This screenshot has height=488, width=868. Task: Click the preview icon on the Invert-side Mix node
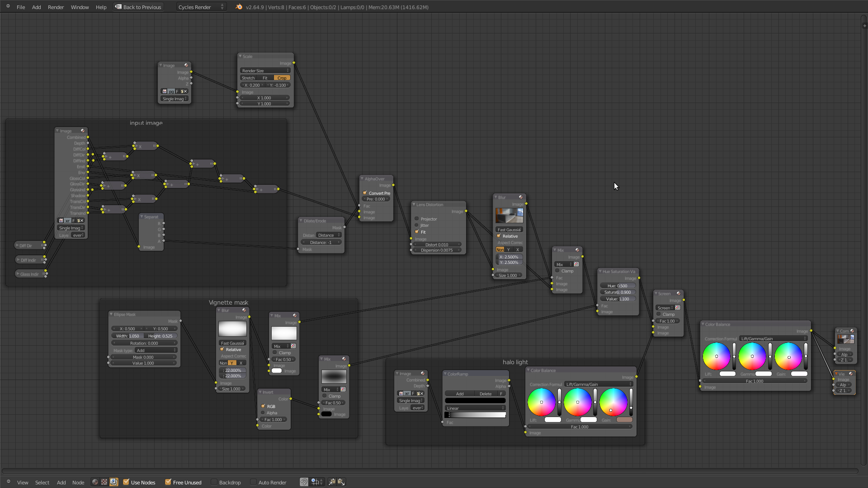click(344, 359)
